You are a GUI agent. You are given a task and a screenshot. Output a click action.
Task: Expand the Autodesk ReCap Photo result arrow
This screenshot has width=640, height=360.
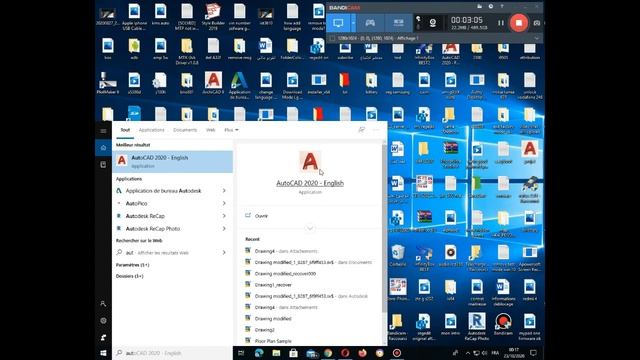coord(224,229)
